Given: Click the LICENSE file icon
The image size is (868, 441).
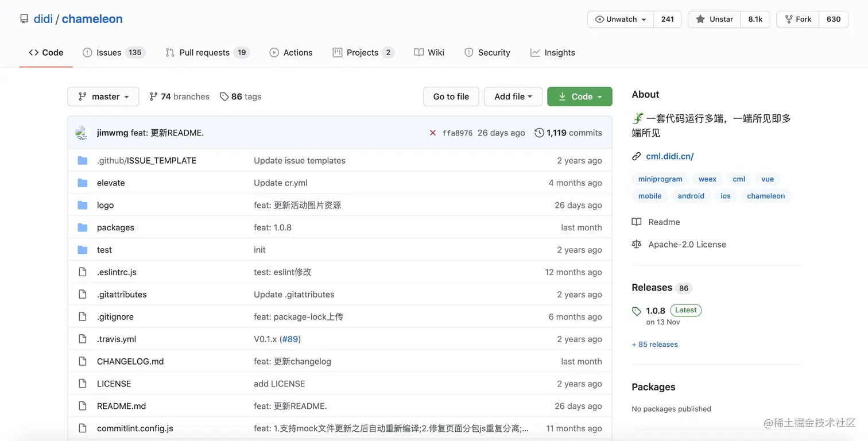Looking at the screenshot, I should (x=83, y=384).
